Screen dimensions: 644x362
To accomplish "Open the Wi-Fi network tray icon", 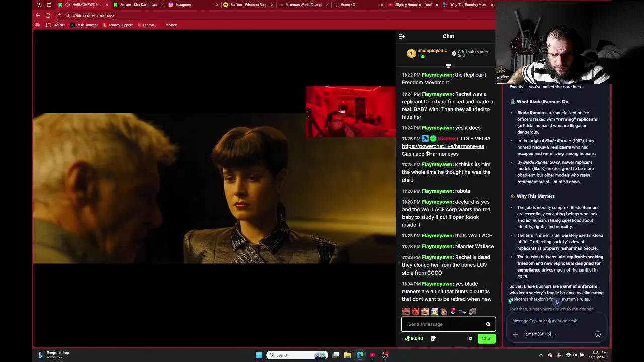I will 568,355.
